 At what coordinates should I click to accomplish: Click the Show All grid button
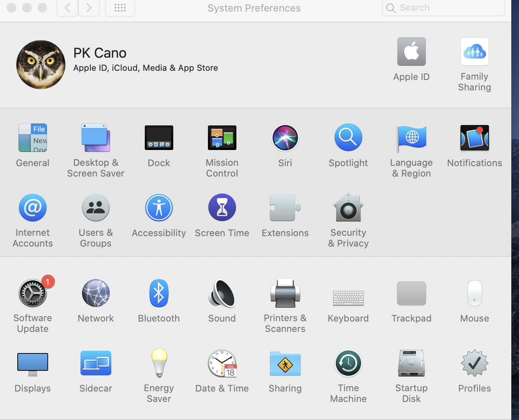[120, 8]
